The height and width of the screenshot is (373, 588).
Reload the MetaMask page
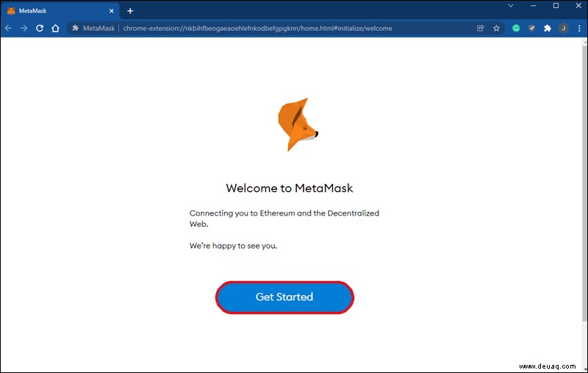[x=40, y=28]
